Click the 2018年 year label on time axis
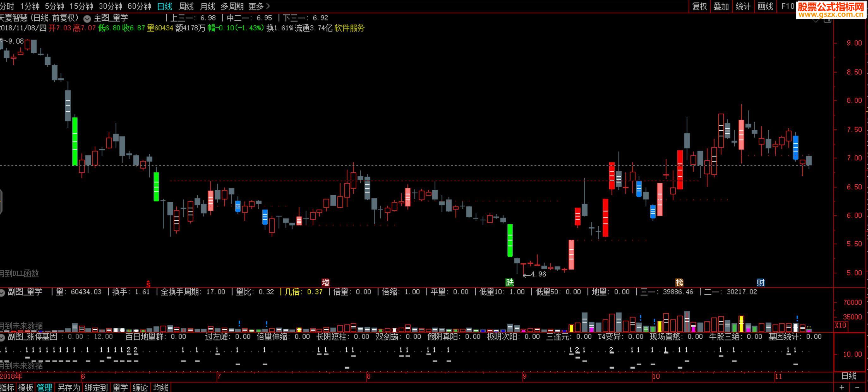 11,376
